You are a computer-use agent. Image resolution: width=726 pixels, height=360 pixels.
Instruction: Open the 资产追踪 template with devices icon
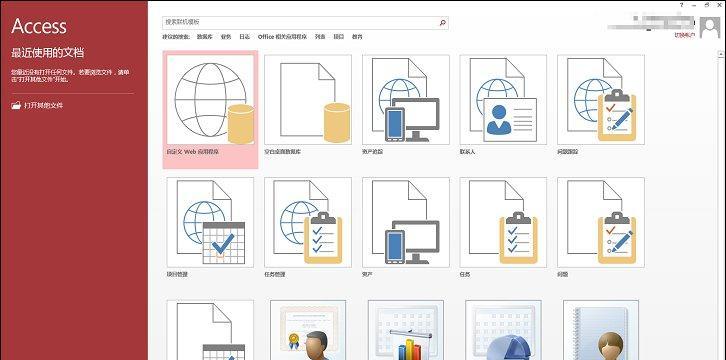tap(406, 99)
